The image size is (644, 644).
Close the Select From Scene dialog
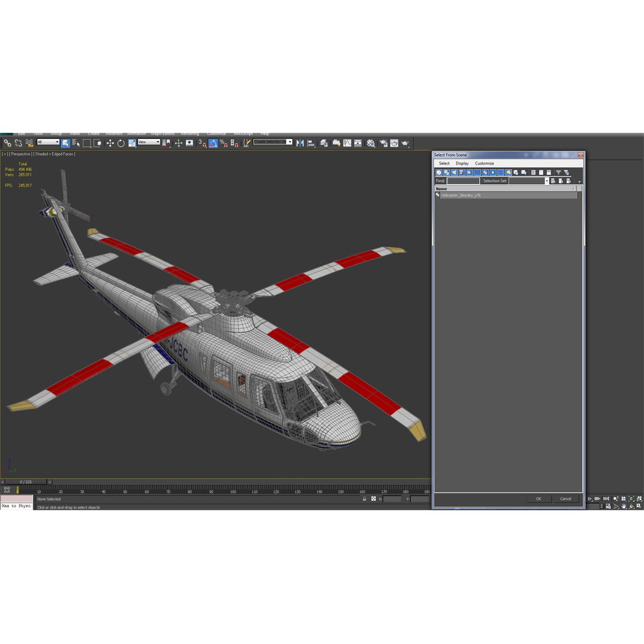point(580,155)
